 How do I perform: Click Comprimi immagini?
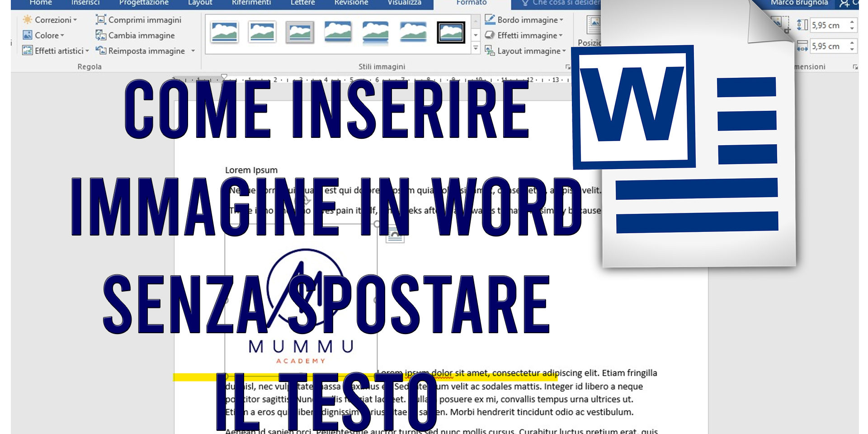click(138, 20)
